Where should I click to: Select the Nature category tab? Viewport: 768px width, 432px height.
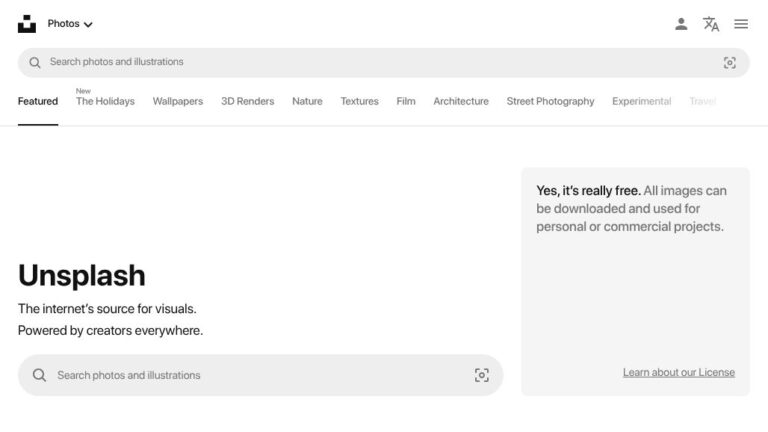pyautogui.click(x=307, y=101)
